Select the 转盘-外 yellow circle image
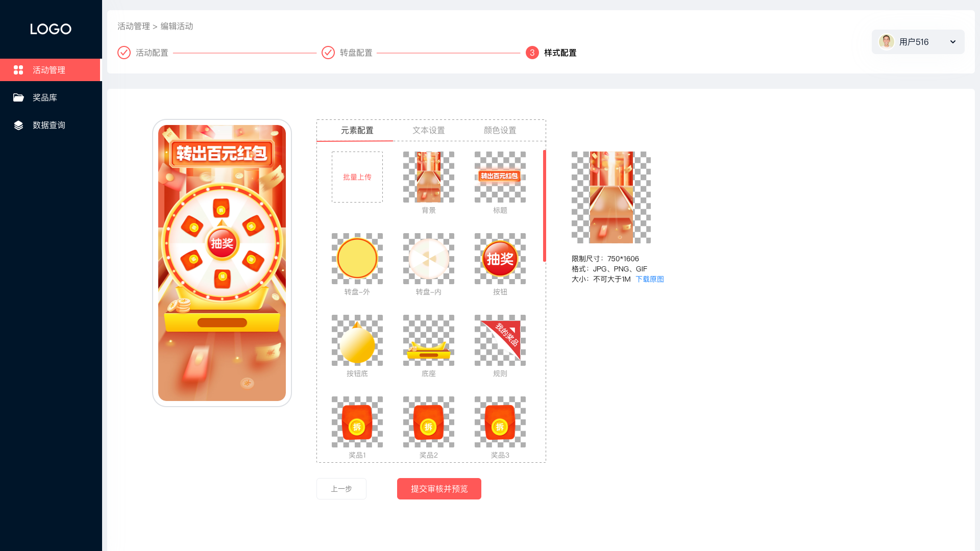 click(x=357, y=259)
